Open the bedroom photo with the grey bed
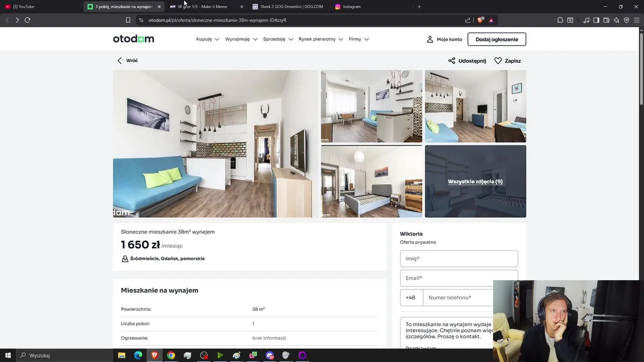The image size is (644, 362). (372, 182)
